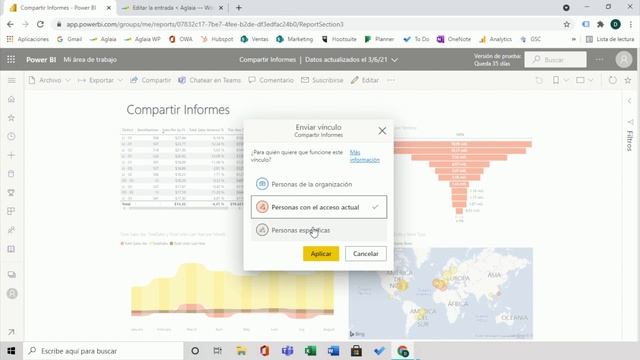
Task: Open Favorites star in left sidebar
Action: (x=11, y=118)
